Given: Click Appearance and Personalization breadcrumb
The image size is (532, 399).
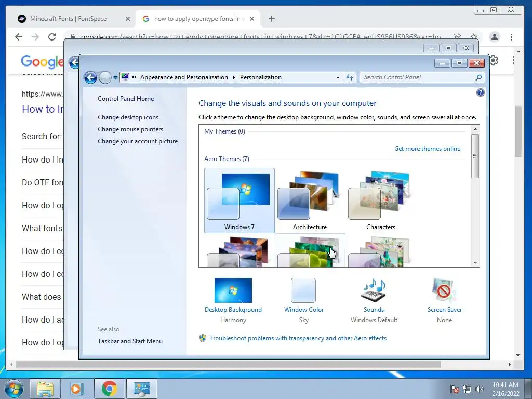Looking at the screenshot, I should 184,77.
